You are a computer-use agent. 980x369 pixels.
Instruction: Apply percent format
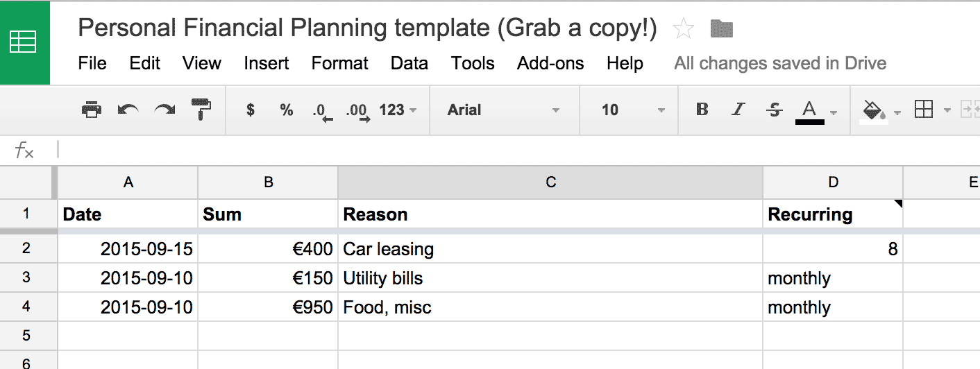(x=287, y=110)
